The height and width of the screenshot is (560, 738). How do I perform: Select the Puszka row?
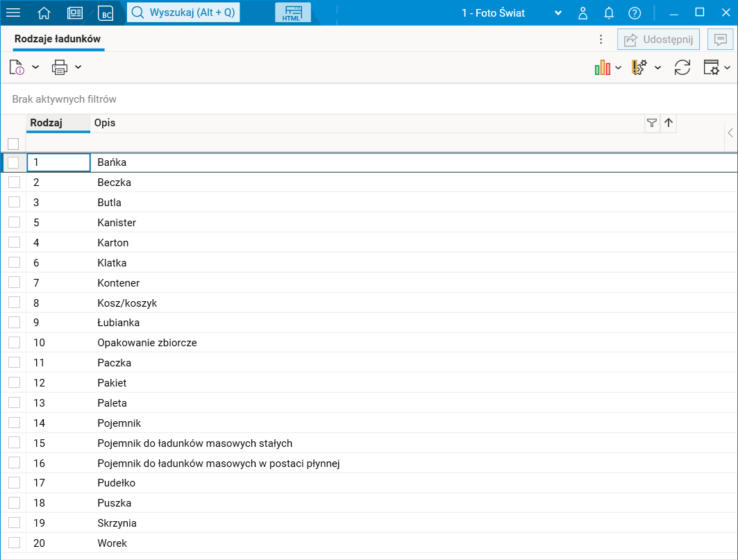369,502
